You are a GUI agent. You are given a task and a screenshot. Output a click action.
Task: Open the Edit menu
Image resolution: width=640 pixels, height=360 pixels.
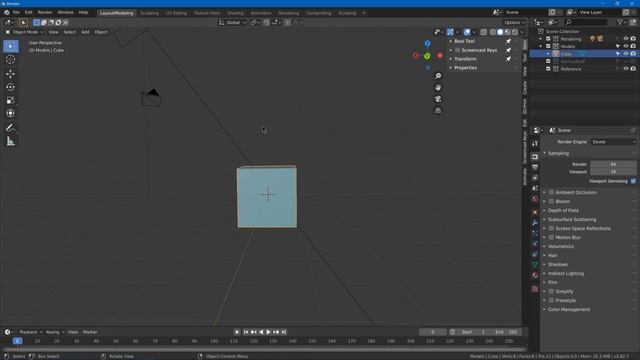click(28, 13)
